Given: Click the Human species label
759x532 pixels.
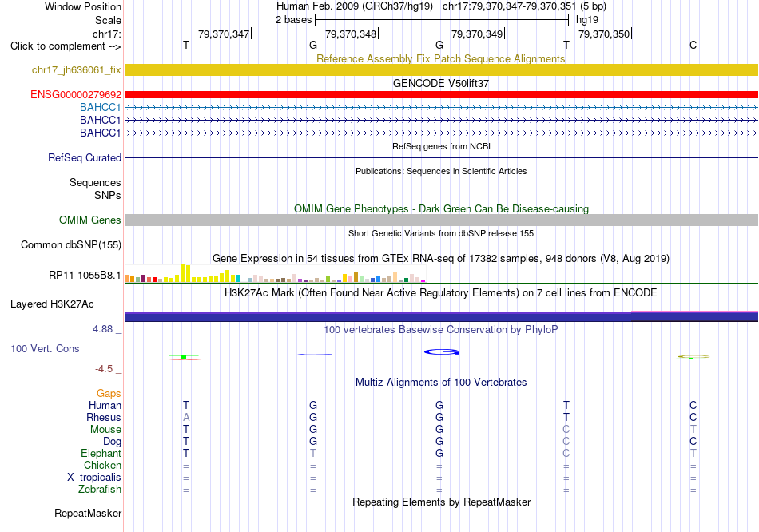Looking at the screenshot, I should (x=105, y=405).
